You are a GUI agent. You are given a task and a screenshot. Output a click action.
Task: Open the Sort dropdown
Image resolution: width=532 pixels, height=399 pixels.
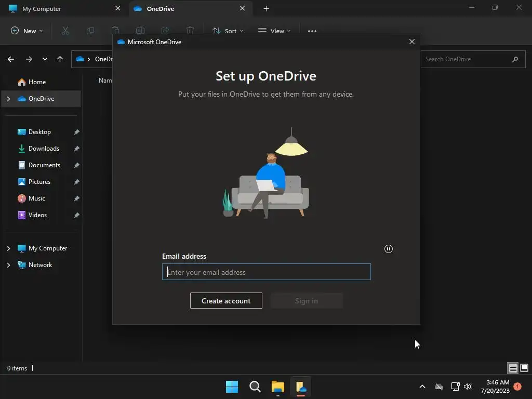coord(228,31)
